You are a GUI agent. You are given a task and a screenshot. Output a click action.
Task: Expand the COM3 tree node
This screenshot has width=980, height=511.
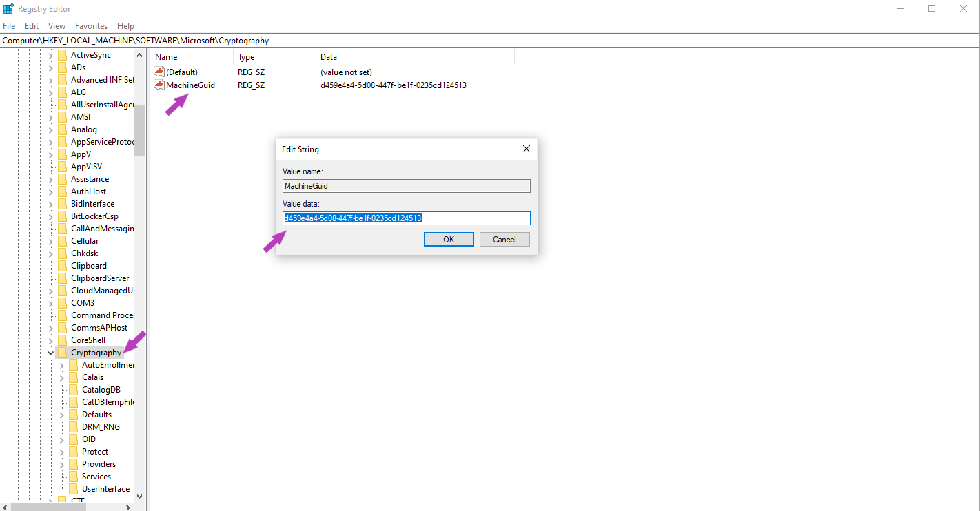point(50,303)
